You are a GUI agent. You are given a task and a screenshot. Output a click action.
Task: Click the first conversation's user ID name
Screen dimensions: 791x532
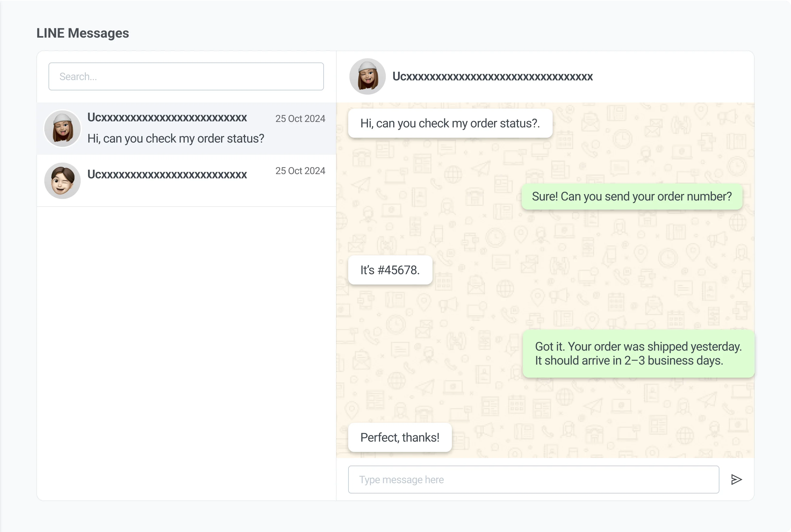(x=167, y=117)
